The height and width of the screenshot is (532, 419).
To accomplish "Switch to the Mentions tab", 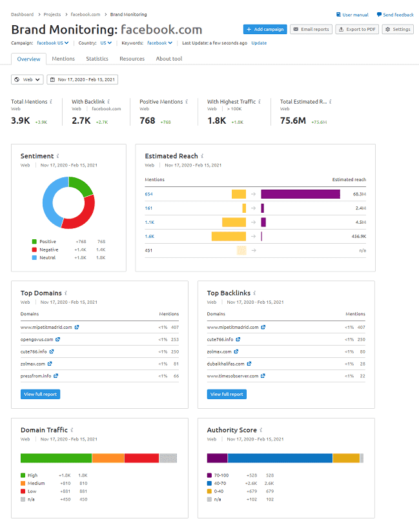I will (x=63, y=59).
